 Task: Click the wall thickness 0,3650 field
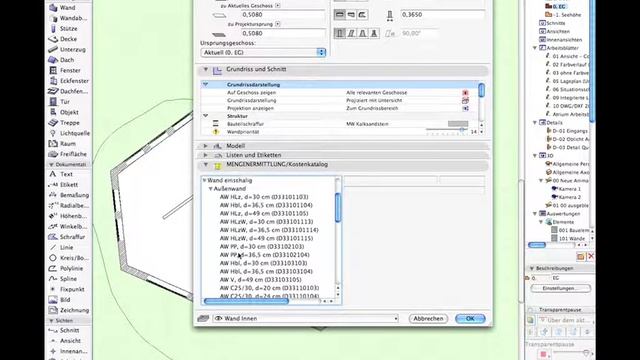[x=442, y=15]
